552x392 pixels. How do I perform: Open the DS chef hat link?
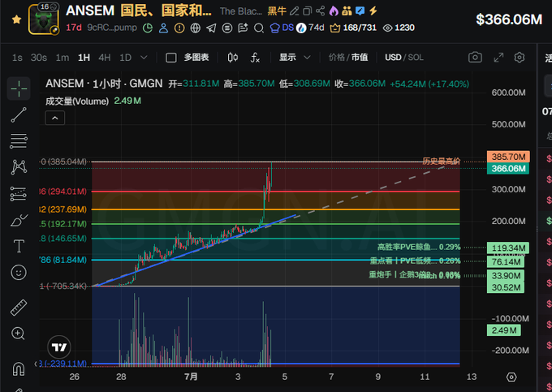coord(282,28)
